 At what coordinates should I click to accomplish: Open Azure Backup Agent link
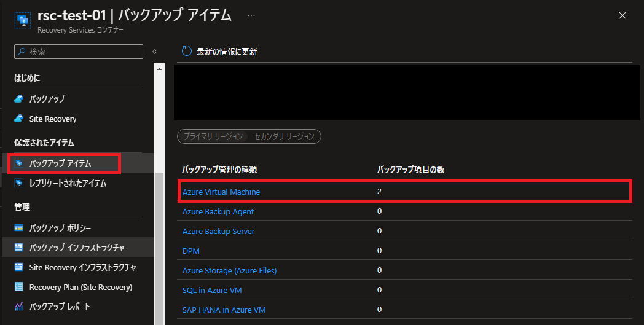(218, 211)
